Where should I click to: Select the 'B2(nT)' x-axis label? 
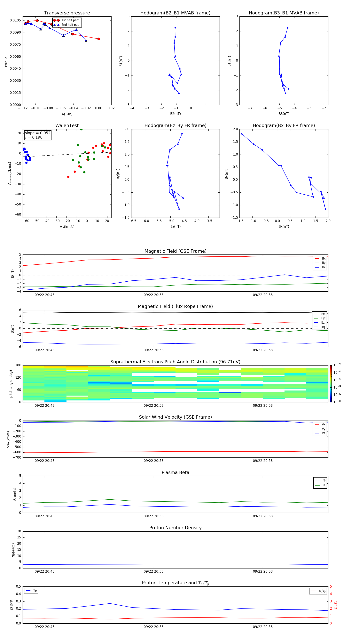tap(175, 114)
